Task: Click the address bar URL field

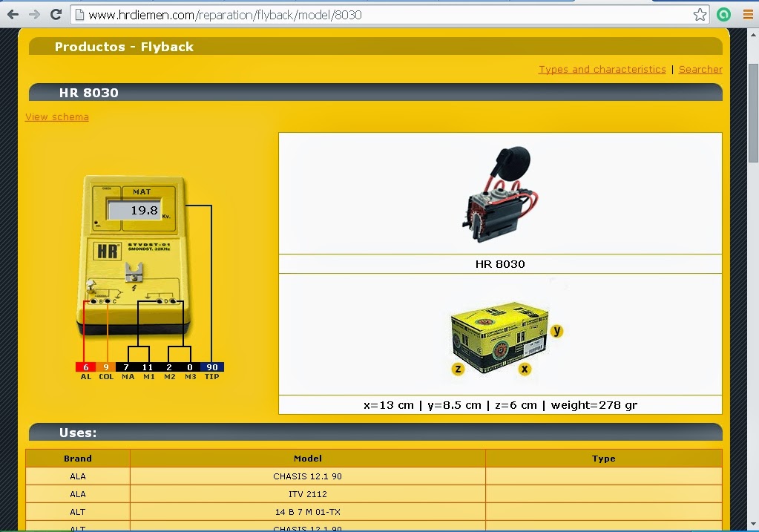Action: [x=390, y=15]
